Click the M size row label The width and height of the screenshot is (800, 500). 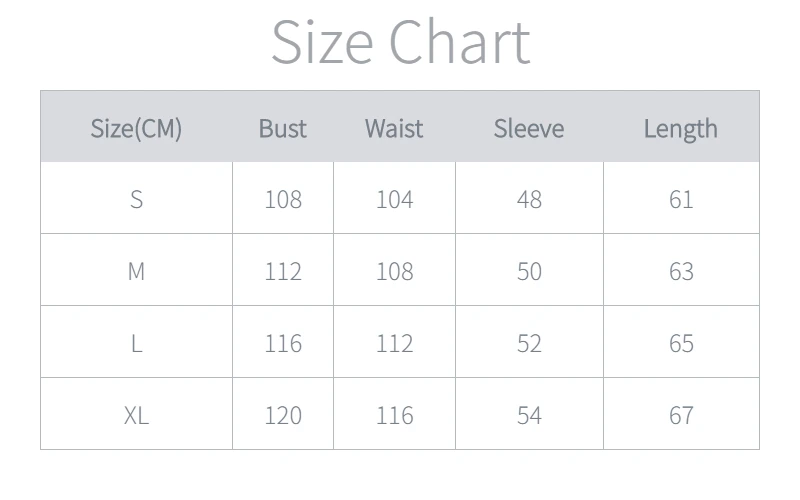click(x=136, y=271)
